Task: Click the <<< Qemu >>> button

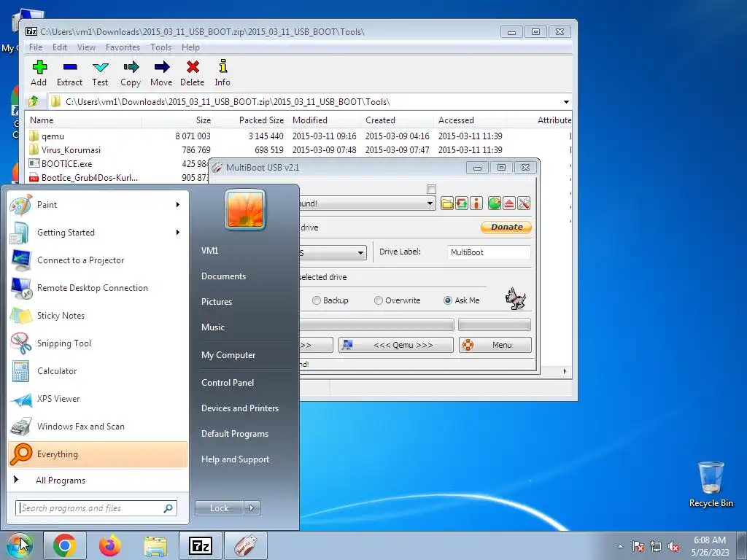Action: pyautogui.click(x=396, y=345)
